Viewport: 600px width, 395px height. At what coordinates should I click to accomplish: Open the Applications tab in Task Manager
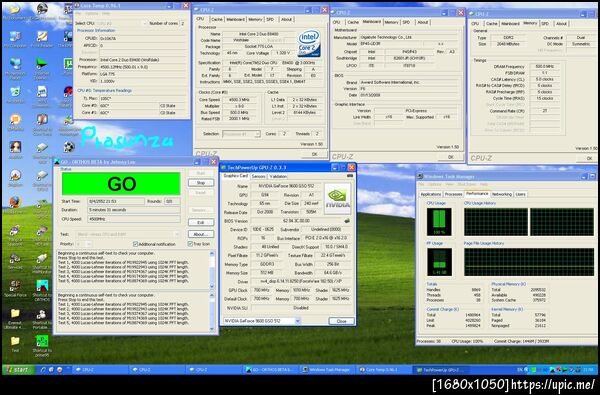point(431,194)
